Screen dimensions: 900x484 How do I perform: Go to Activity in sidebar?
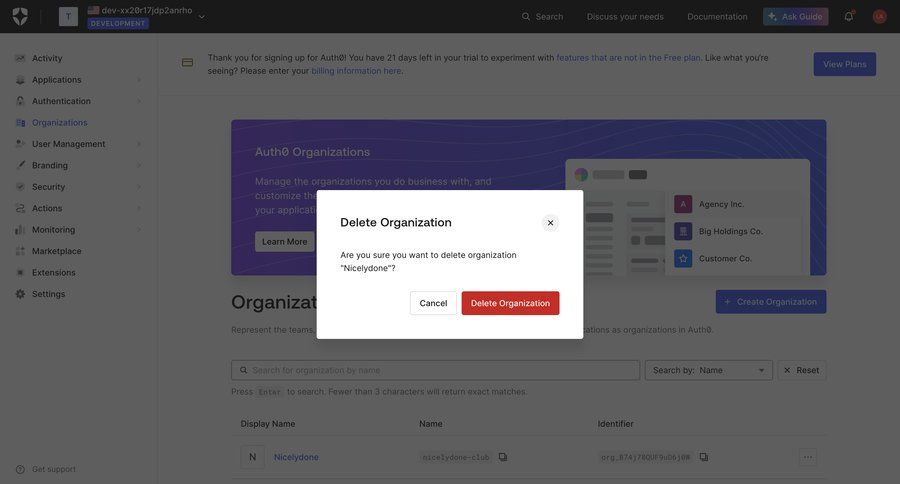47,58
